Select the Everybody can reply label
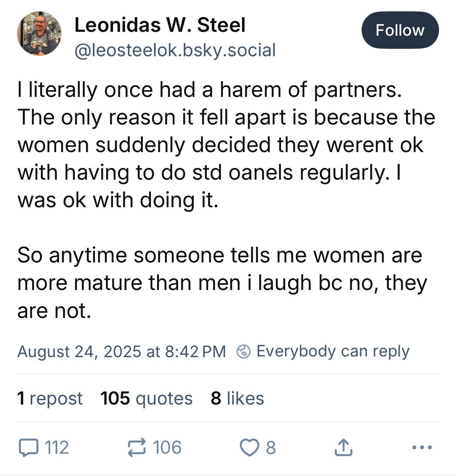Image resolution: width=456 pixels, height=476 pixels. coord(333,351)
